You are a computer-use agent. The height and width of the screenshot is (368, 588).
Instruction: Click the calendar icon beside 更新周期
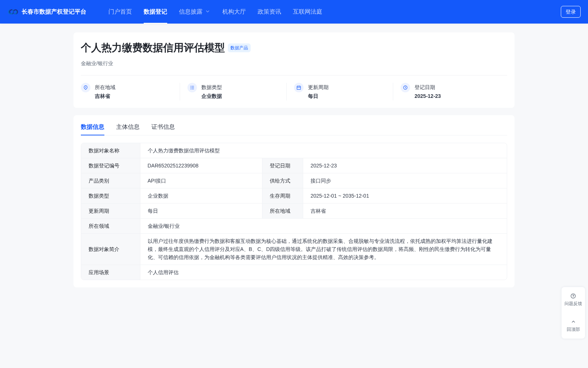(299, 88)
